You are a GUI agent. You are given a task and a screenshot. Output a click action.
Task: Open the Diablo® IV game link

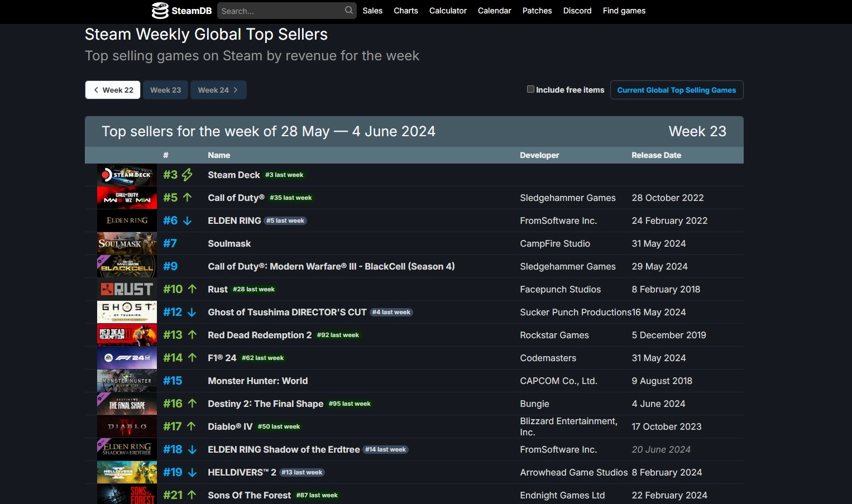tap(230, 426)
